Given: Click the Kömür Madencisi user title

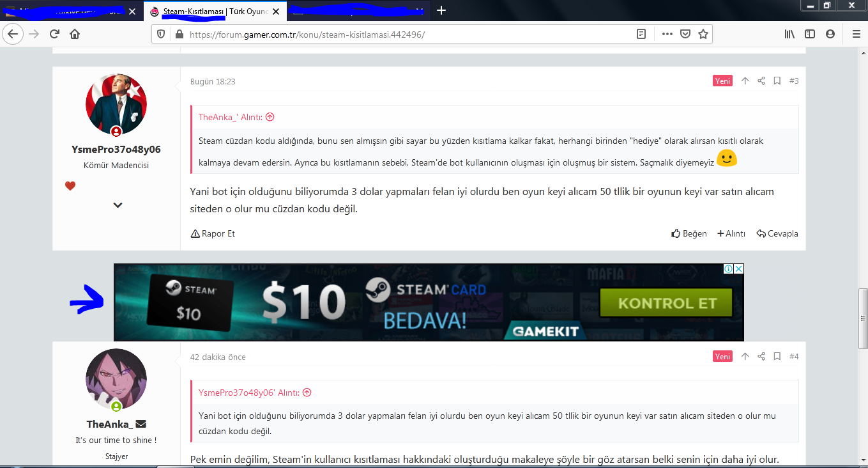Looking at the screenshot, I should (116, 166).
